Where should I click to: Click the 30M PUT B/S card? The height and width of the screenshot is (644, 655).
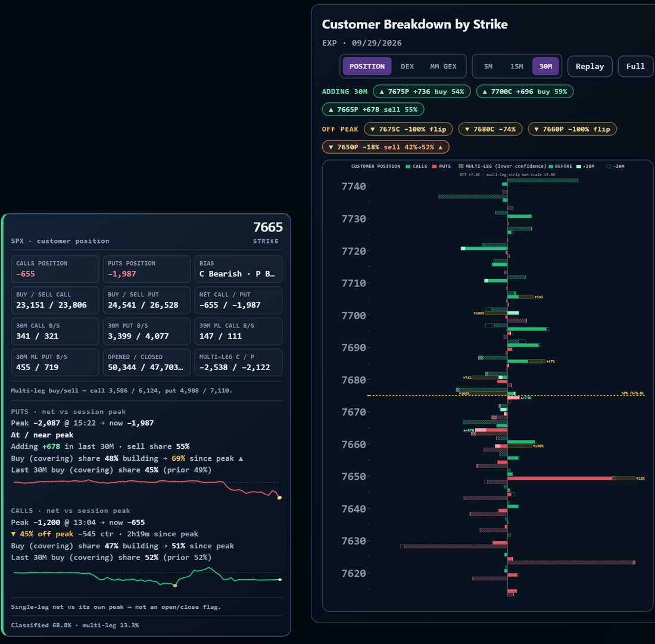tap(146, 331)
